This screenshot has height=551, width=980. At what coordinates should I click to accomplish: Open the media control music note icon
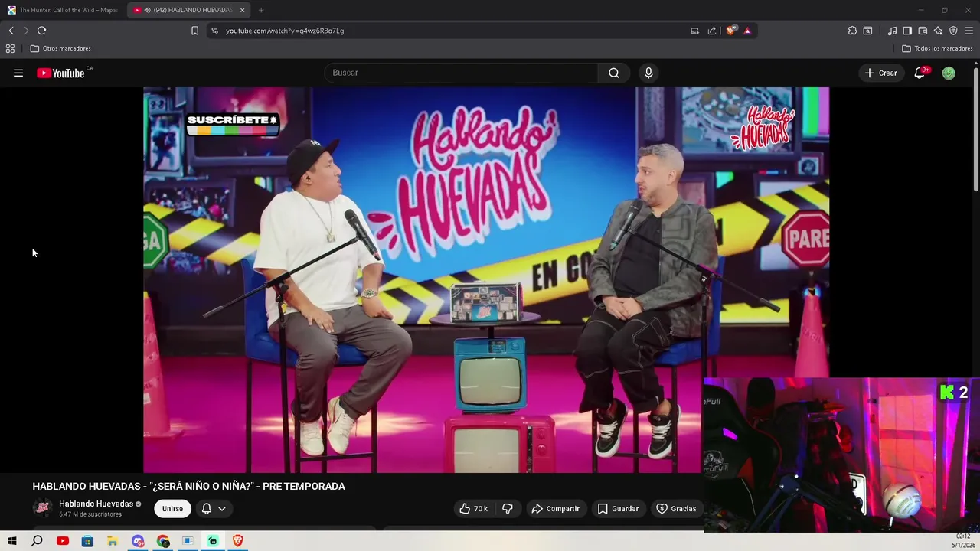point(892,31)
